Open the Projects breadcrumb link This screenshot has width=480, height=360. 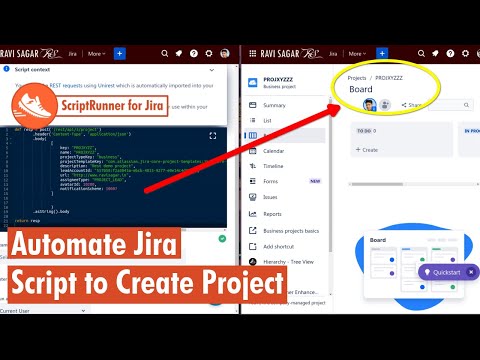coord(357,78)
